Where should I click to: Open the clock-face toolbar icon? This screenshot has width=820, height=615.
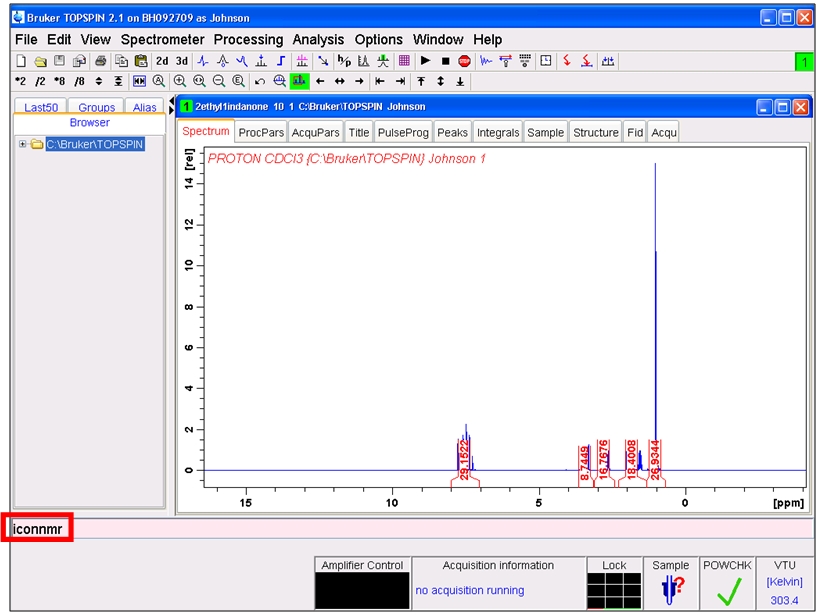pos(545,61)
